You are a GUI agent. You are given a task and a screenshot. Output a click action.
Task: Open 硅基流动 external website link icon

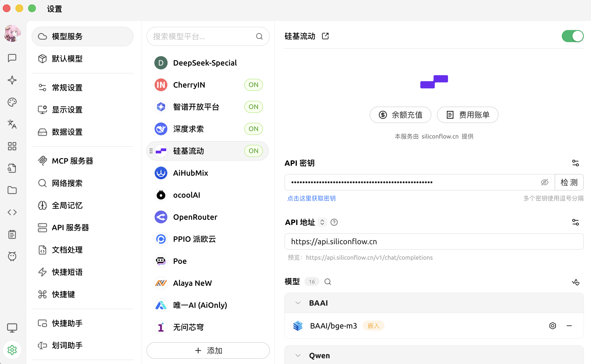point(325,36)
